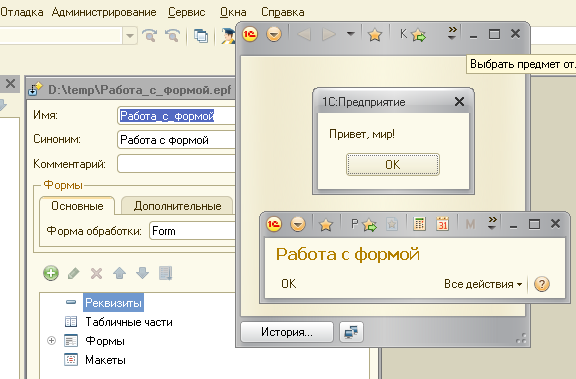576x379 pixels.
Task: Open the navigation history dropdown arrow
Action: pyautogui.click(x=351, y=34)
